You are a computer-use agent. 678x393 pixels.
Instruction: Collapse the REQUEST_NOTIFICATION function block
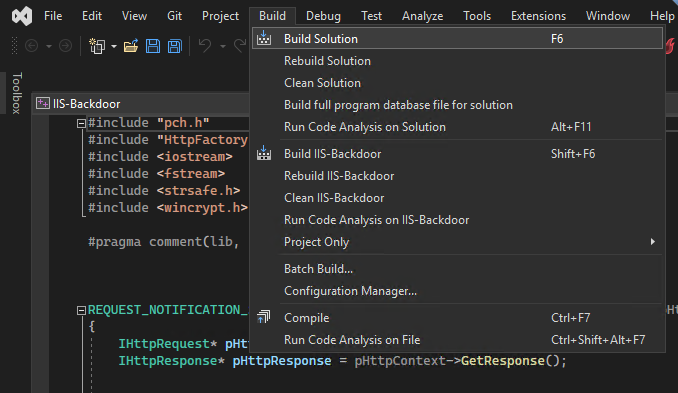[81, 310]
